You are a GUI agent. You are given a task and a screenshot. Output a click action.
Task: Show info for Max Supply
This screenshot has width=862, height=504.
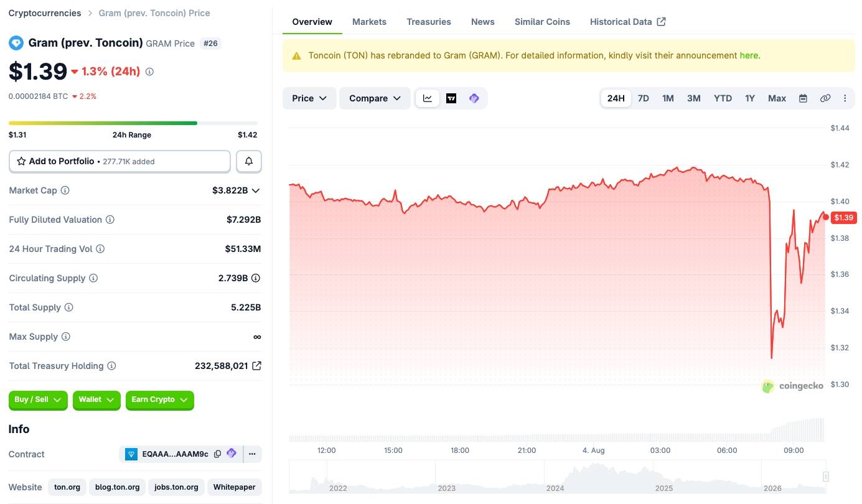[66, 337]
